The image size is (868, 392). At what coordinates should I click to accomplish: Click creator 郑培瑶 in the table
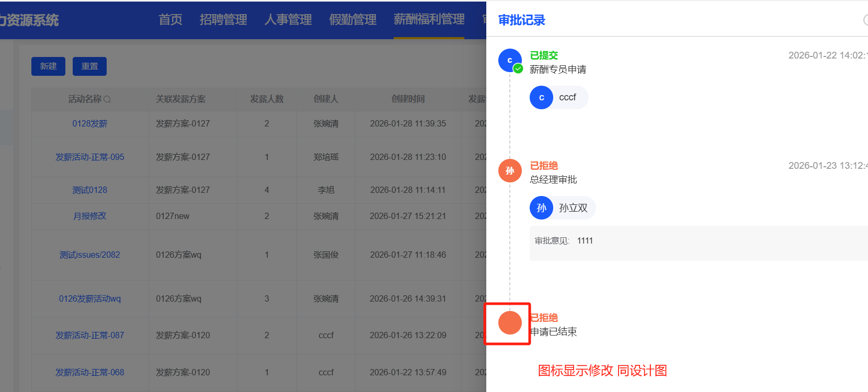coord(326,157)
